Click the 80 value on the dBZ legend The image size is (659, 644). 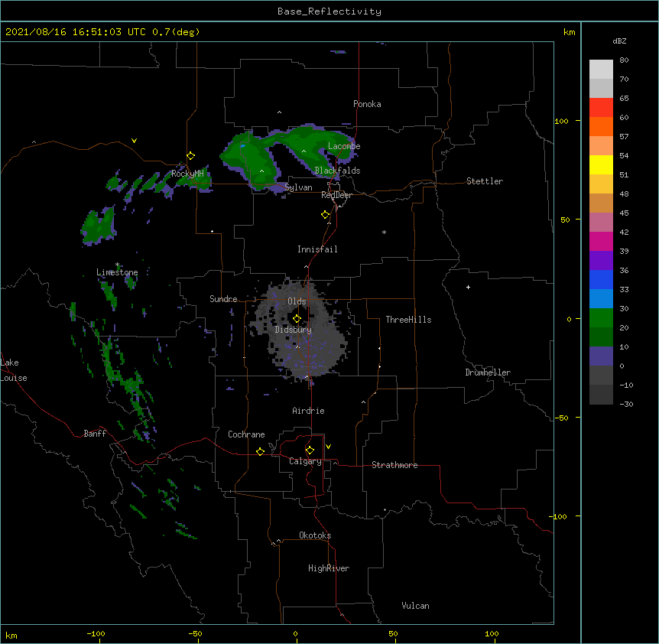click(624, 60)
